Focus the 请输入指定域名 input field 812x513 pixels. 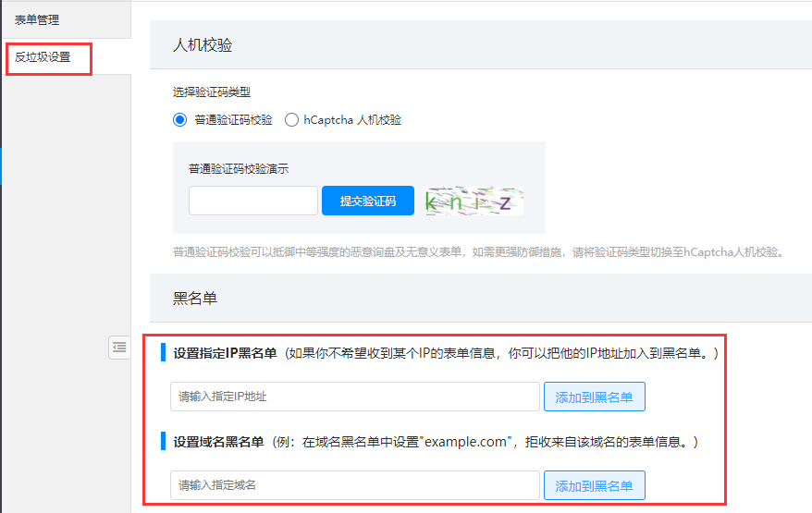(x=354, y=485)
